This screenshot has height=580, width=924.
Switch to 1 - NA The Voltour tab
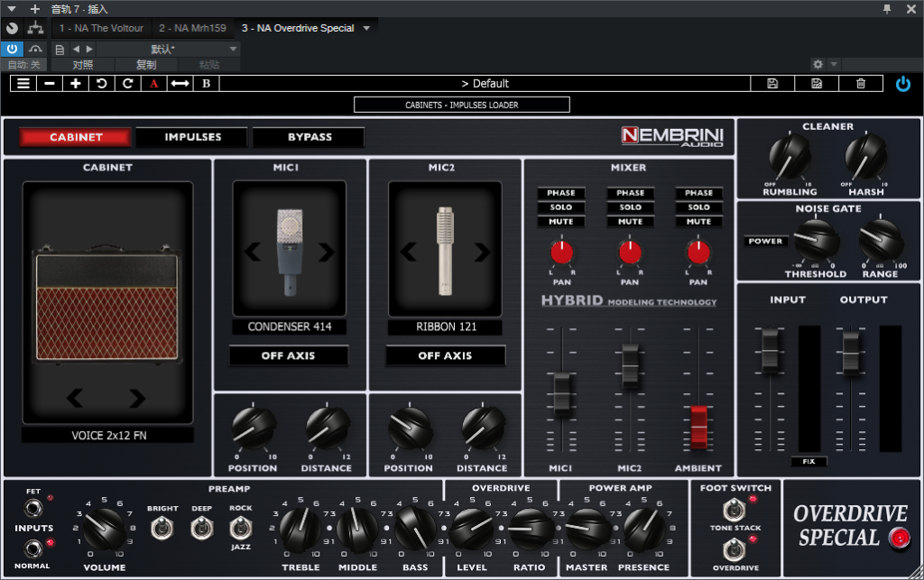101,28
